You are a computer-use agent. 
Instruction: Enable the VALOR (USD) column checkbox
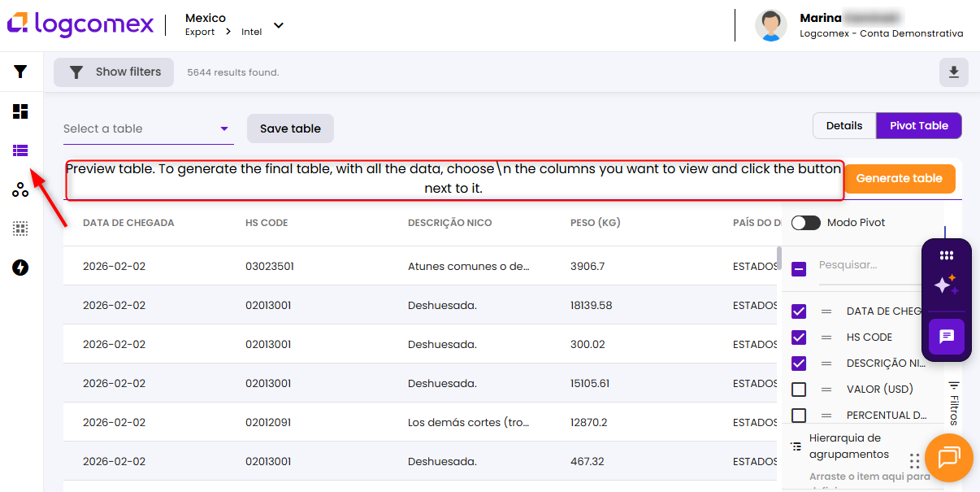799,390
